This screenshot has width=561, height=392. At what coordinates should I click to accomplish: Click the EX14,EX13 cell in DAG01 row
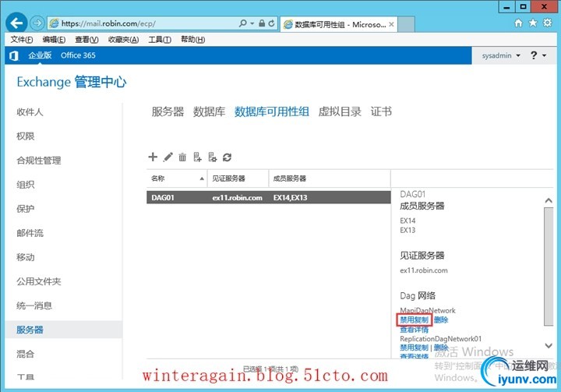click(290, 198)
